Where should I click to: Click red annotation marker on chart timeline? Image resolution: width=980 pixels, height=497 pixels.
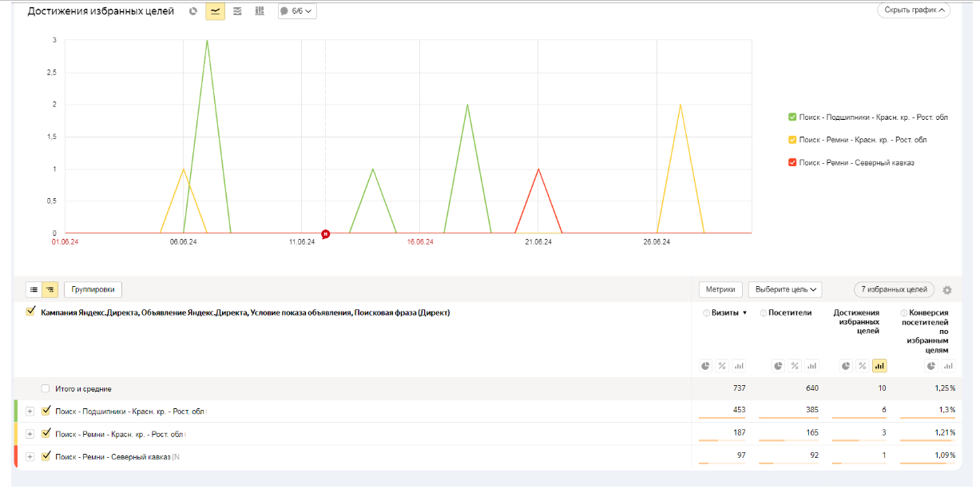(x=326, y=233)
